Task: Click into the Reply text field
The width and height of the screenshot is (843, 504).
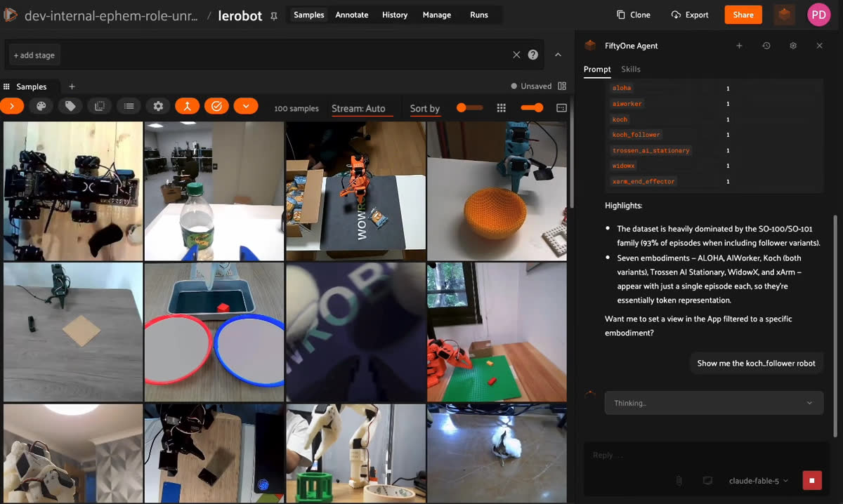Action: tap(707, 455)
